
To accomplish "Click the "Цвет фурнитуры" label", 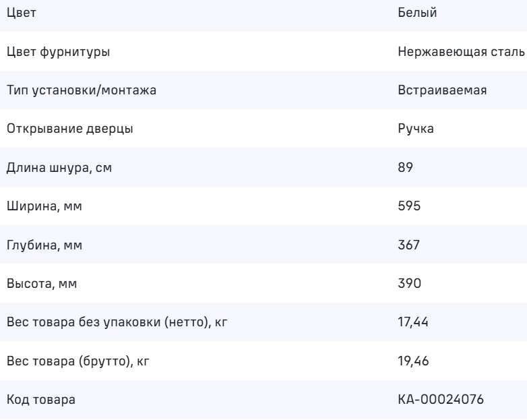I will coord(55,52).
